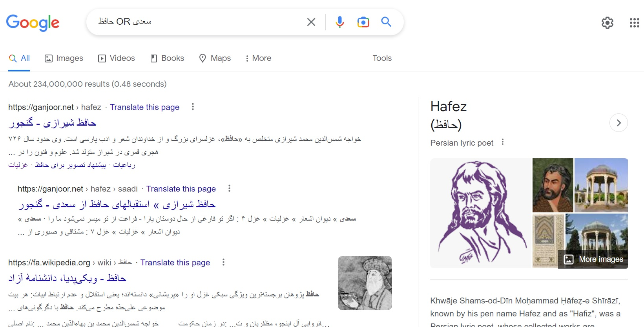Open the manuscript page thumbnail

pyautogui.click(x=548, y=241)
